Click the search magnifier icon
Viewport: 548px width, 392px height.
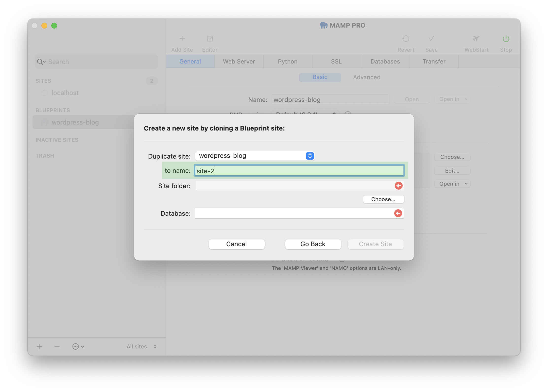41,62
